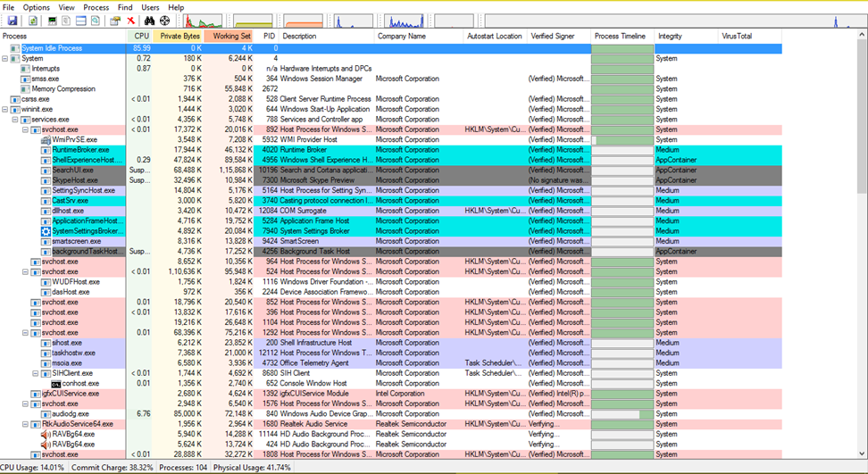
Task: Open System Information from toolbar icon
Action: pos(53,21)
